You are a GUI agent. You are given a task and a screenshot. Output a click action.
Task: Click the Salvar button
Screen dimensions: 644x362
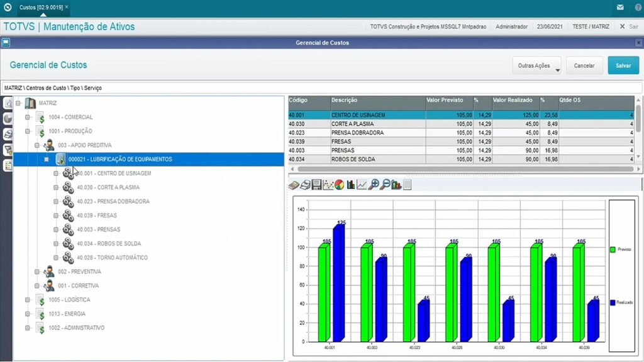[623, 65]
